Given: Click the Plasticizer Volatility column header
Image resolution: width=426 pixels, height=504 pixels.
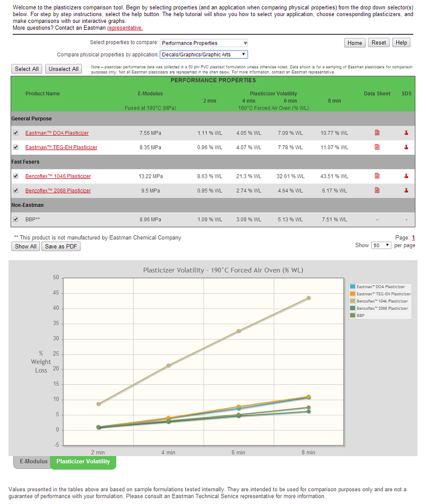Looking at the screenshot, I should (273, 94).
